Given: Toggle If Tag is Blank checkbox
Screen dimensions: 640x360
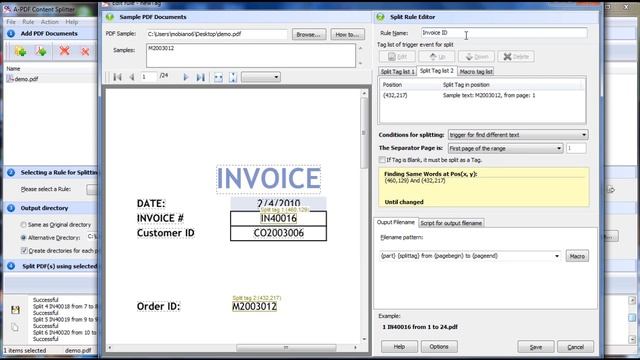Looking at the screenshot, I should click(382, 160).
